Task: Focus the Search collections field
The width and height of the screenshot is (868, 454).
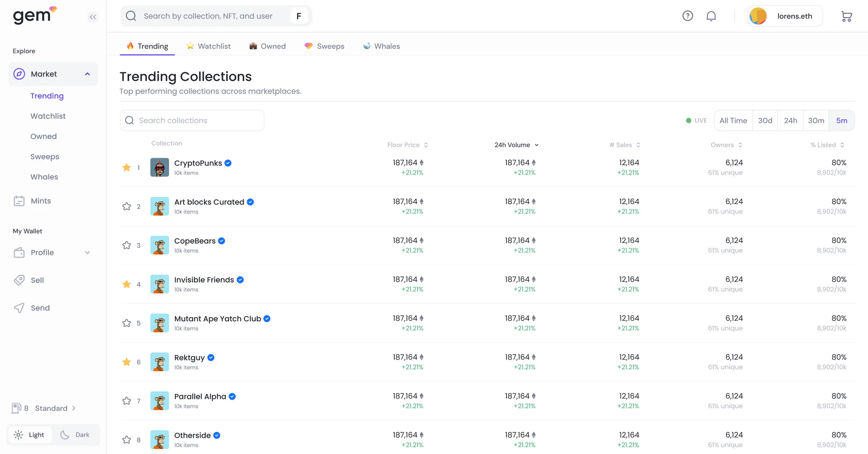Action: [192, 121]
